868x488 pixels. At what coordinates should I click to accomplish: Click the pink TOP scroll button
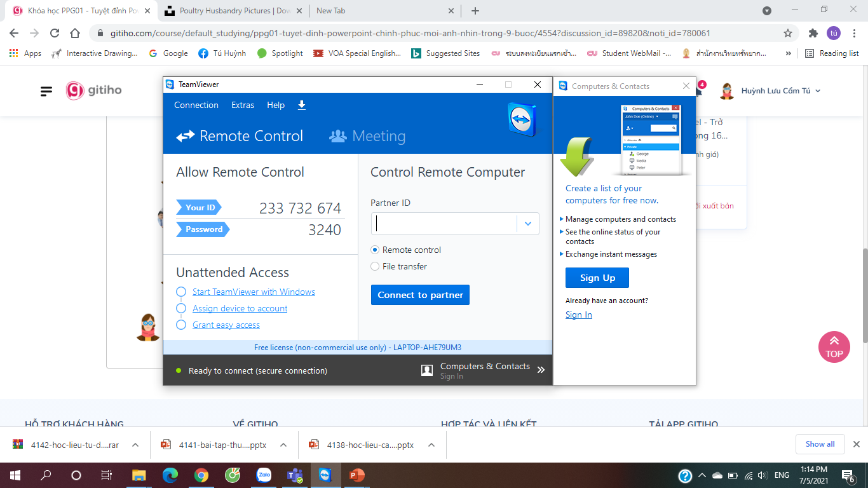[x=834, y=347]
